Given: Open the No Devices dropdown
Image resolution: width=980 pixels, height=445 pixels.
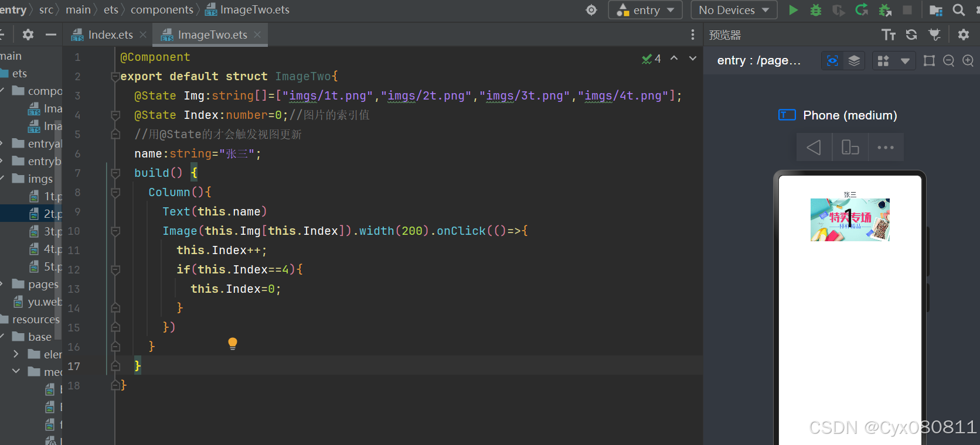Looking at the screenshot, I should (x=734, y=10).
